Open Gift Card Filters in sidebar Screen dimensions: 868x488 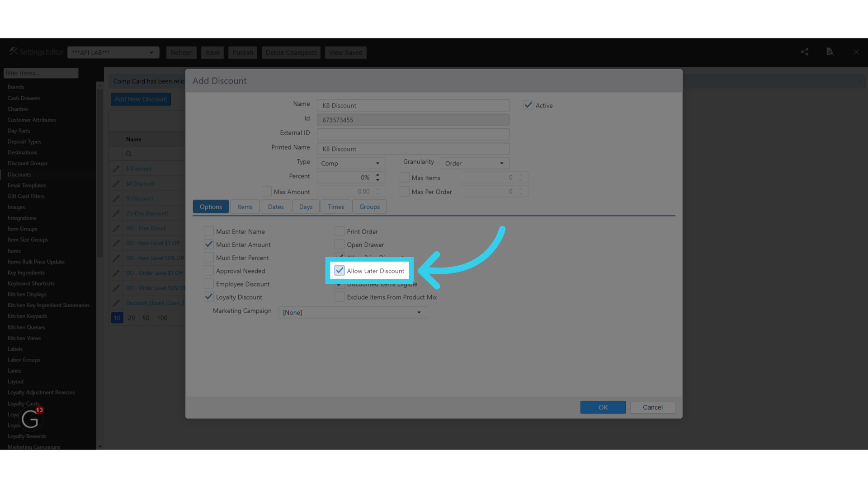click(x=26, y=196)
